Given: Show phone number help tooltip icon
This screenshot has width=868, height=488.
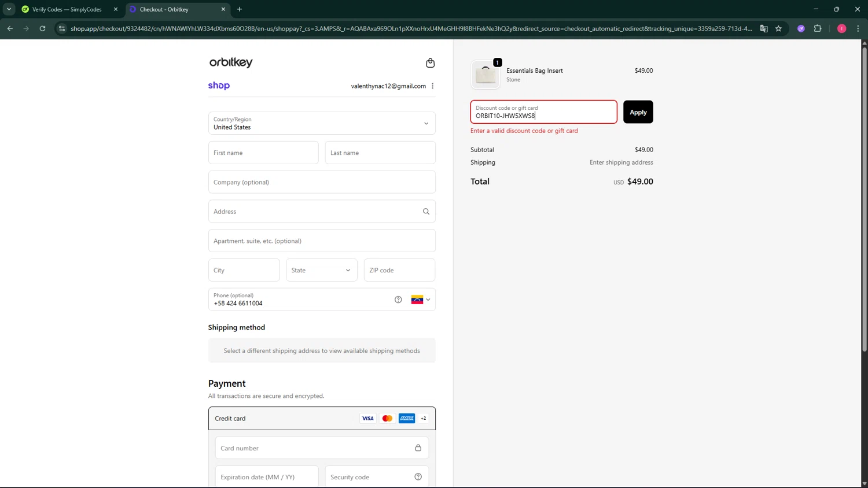Looking at the screenshot, I should [x=398, y=300].
